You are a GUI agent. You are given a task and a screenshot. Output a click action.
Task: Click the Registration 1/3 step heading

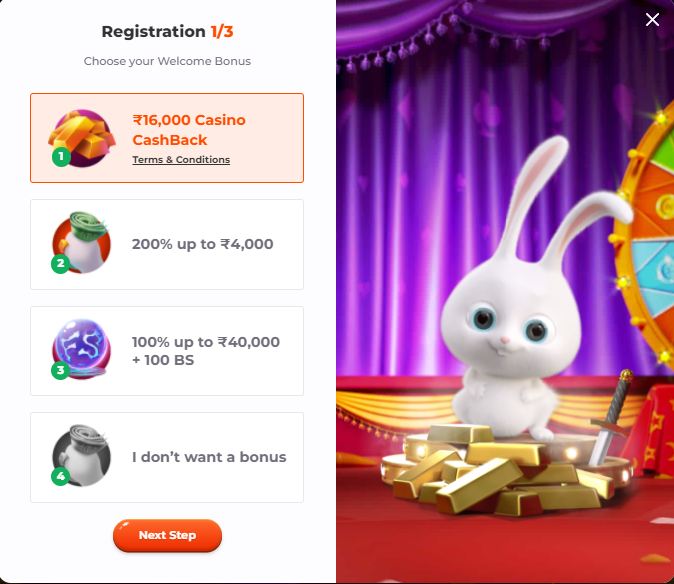[167, 32]
